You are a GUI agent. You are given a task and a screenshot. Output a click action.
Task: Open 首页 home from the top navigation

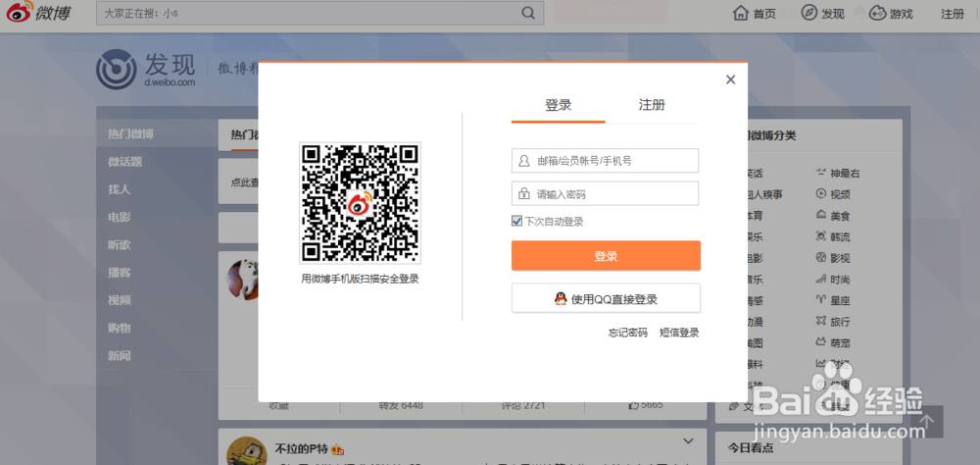[x=755, y=13]
